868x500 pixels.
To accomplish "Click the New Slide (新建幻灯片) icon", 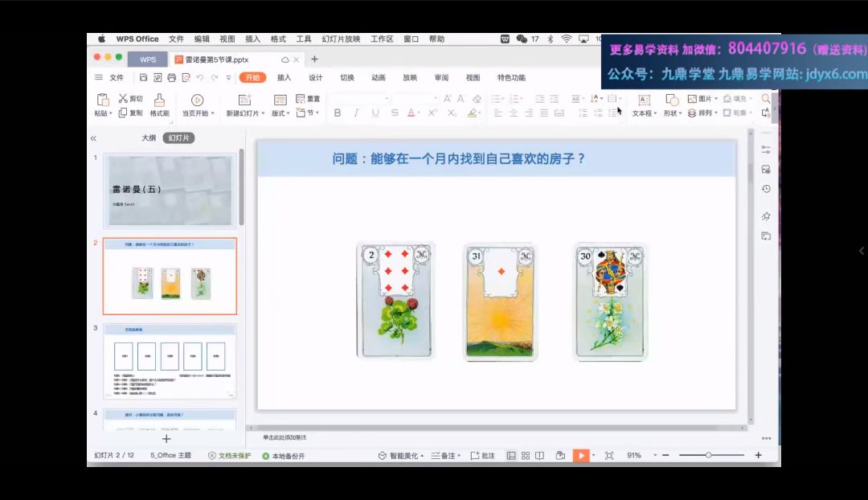I will tap(244, 100).
